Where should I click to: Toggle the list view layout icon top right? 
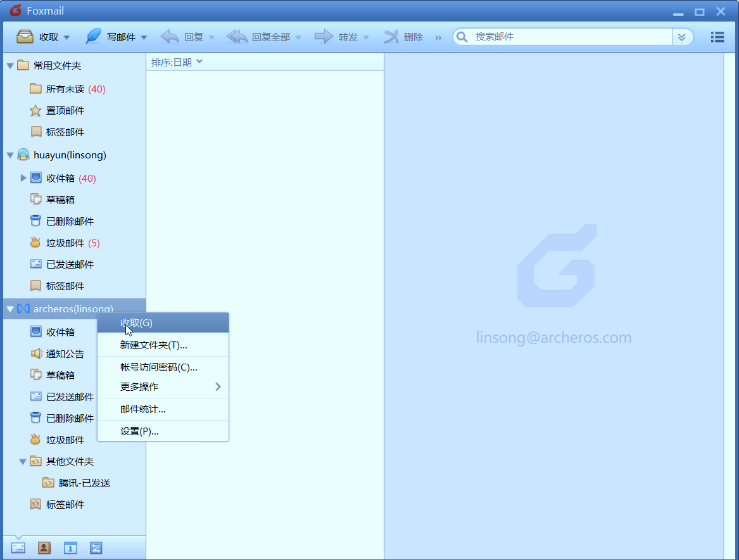(x=717, y=37)
